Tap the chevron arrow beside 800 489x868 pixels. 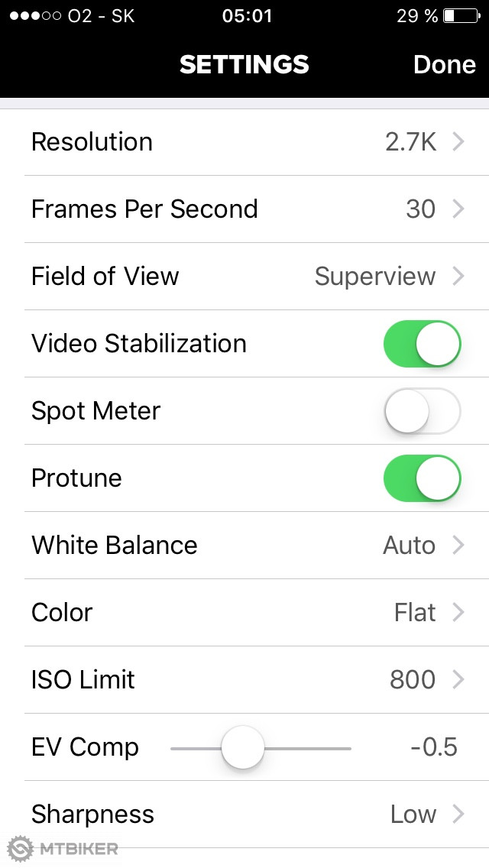(458, 680)
